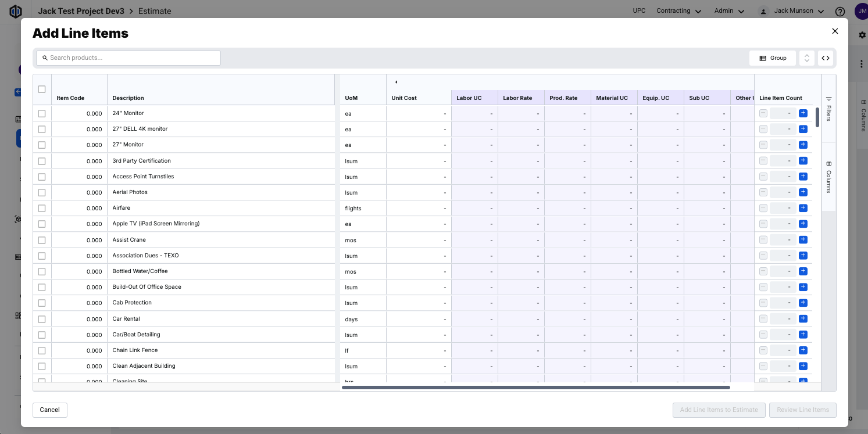Open the help question mark icon
The width and height of the screenshot is (868, 434).
click(x=840, y=12)
